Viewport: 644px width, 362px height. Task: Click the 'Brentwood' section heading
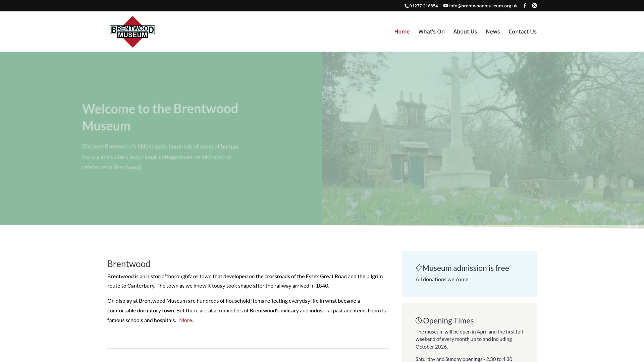click(x=129, y=264)
